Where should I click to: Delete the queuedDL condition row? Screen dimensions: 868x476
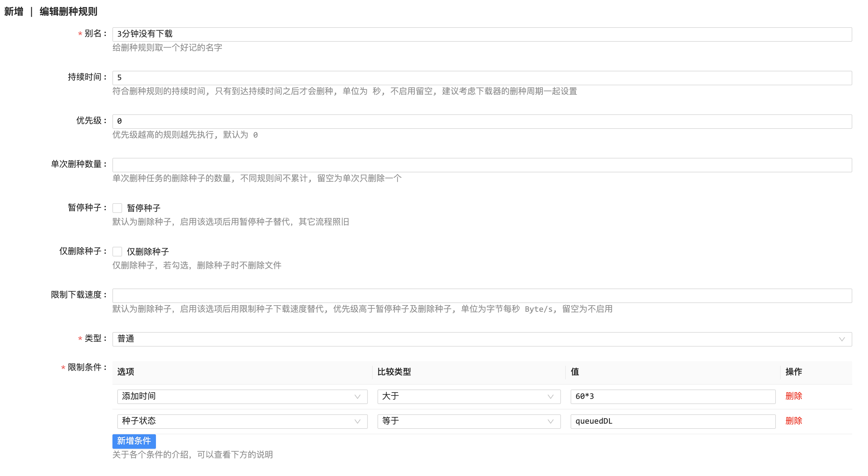pyautogui.click(x=794, y=421)
